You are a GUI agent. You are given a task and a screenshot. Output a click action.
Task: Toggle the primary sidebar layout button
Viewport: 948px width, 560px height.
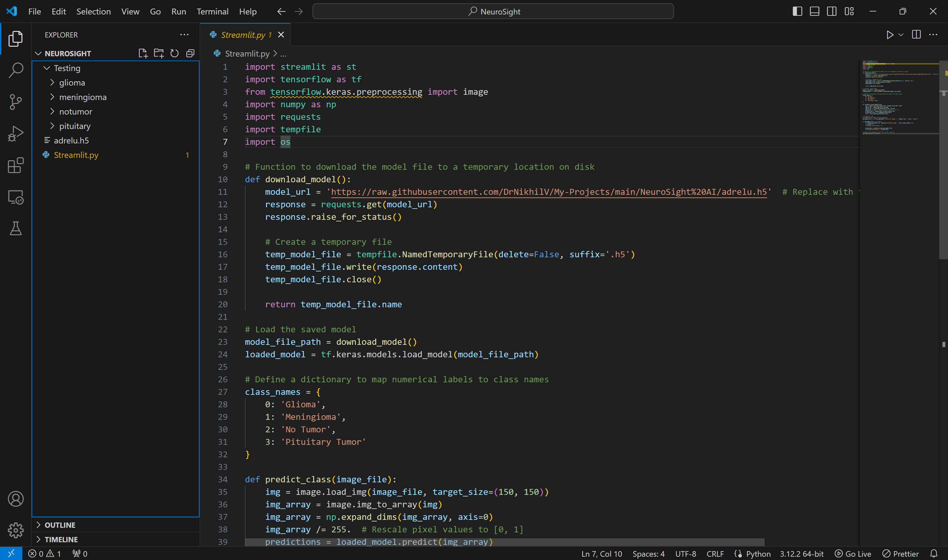pyautogui.click(x=797, y=11)
